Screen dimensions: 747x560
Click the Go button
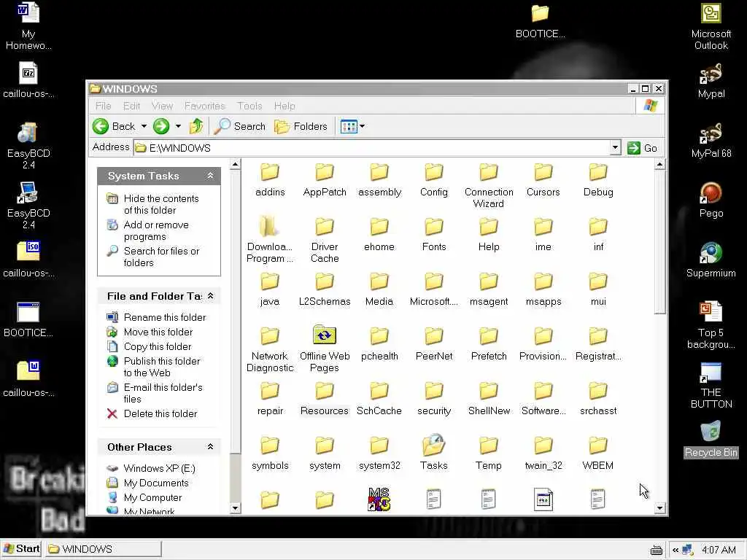[x=642, y=148]
